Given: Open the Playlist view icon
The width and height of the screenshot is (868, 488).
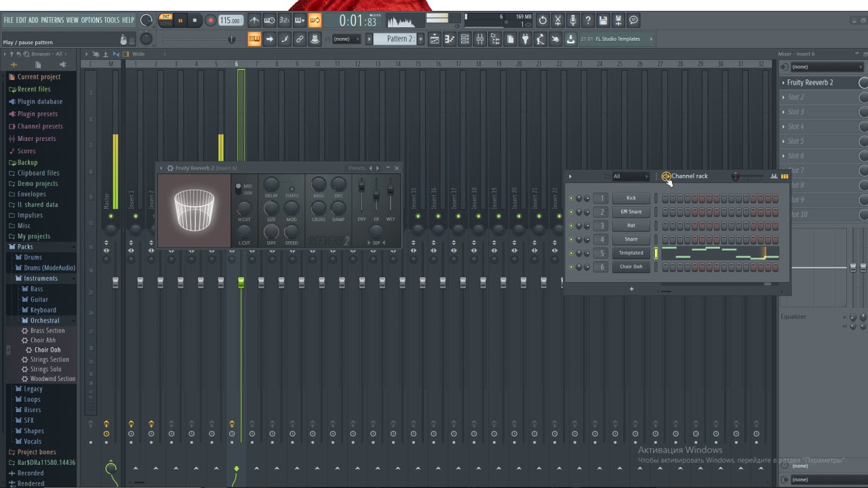Looking at the screenshot, I should point(435,39).
